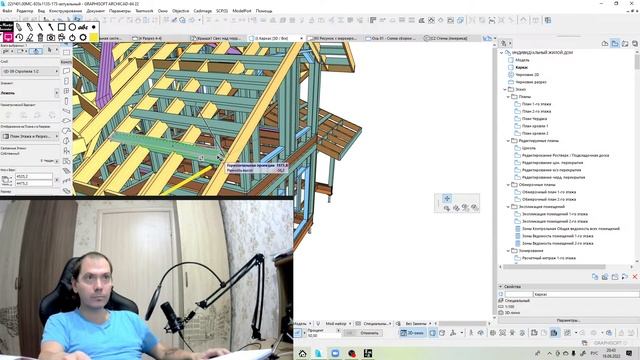Click the undo history clock icon
Screen dimensions: 640x360
[19, 37]
